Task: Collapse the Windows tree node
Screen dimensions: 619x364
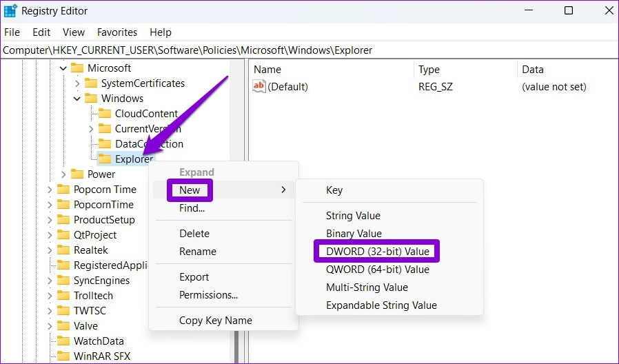Action: tap(77, 99)
